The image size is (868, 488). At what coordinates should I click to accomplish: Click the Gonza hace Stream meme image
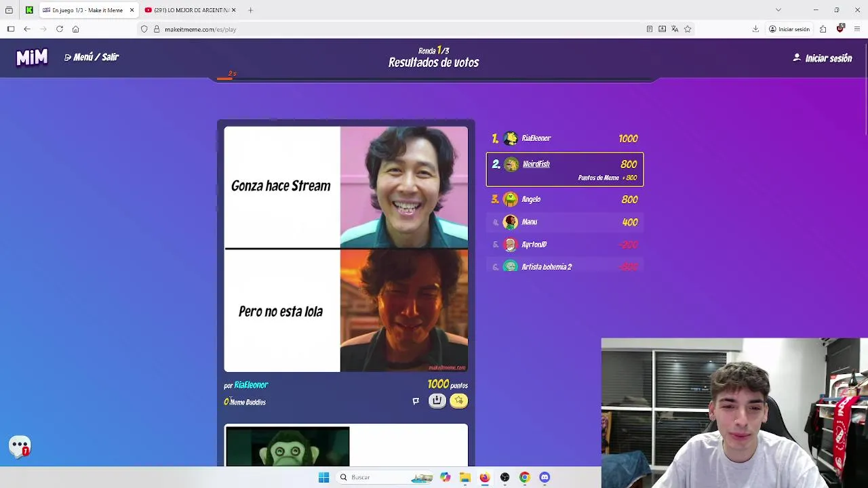(x=346, y=249)
